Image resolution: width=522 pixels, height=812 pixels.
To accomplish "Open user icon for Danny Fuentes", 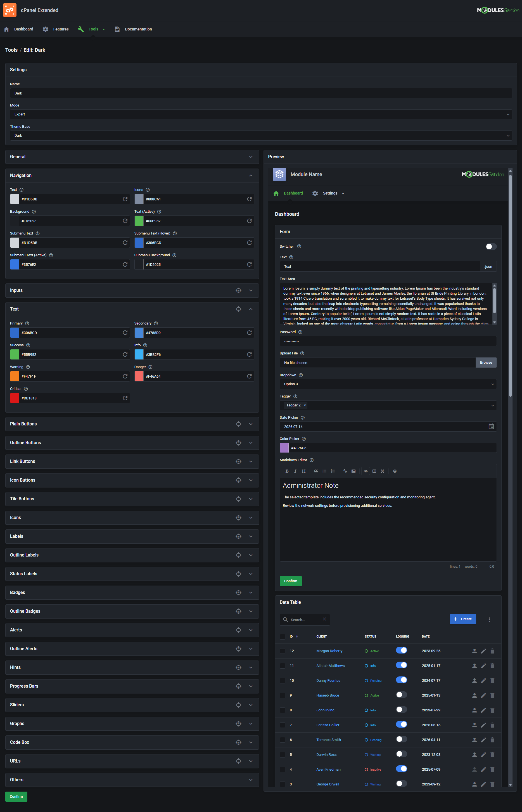I will (474, 680).
